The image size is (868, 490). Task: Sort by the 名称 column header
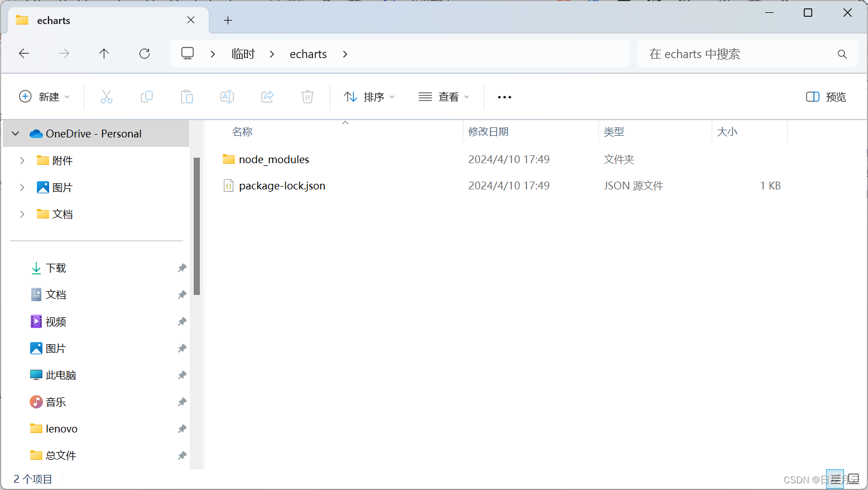(x=242, y=132)
